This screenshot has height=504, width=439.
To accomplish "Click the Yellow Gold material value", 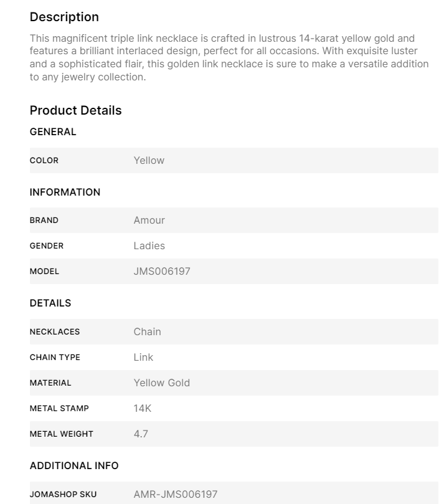I will 162,383.
